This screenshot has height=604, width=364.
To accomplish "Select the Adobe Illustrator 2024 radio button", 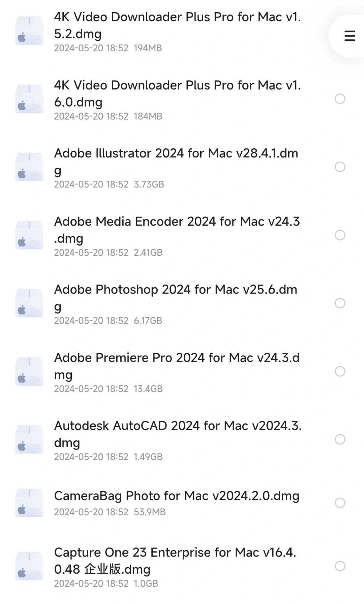I will pos(340,167).
